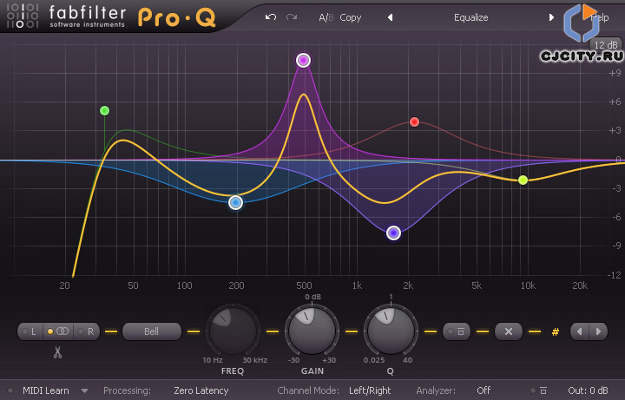Open the Analyzer menu showing Off
This screenshot has height=400, width=625.
[x=483, y=391]
